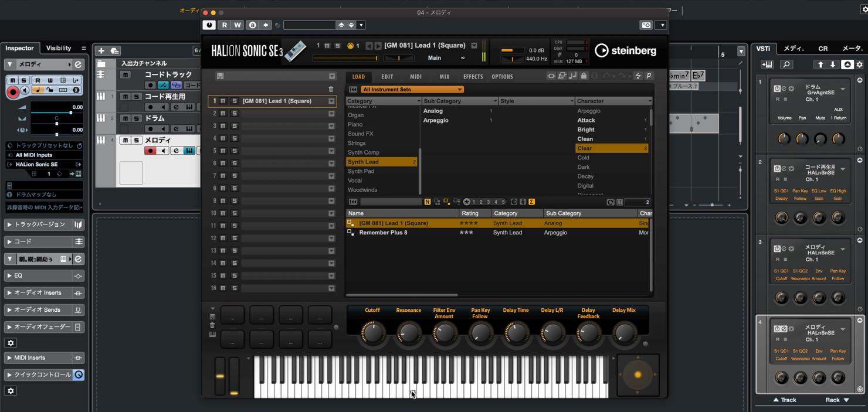Open HALion Sonic SE output routing
Image resolution: width=868 pixels, height=412 pixels.
tap(44, 165)
